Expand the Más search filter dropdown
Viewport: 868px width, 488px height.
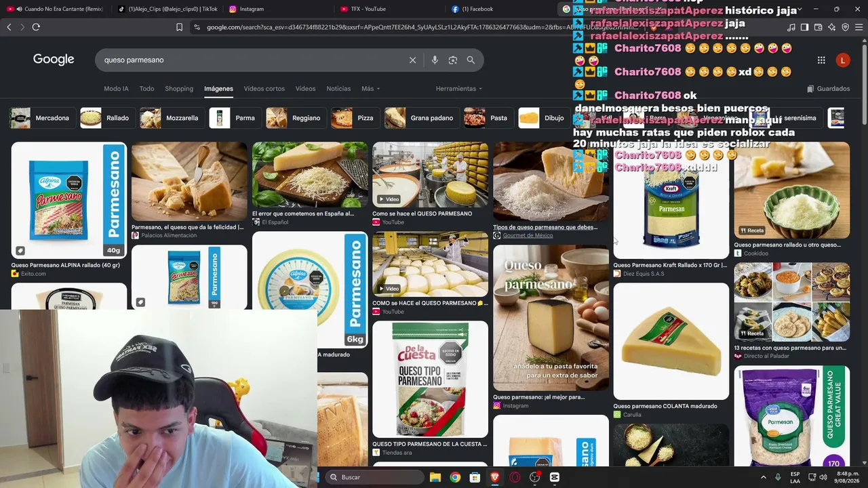pyautogui.click(x=370, y=89)
